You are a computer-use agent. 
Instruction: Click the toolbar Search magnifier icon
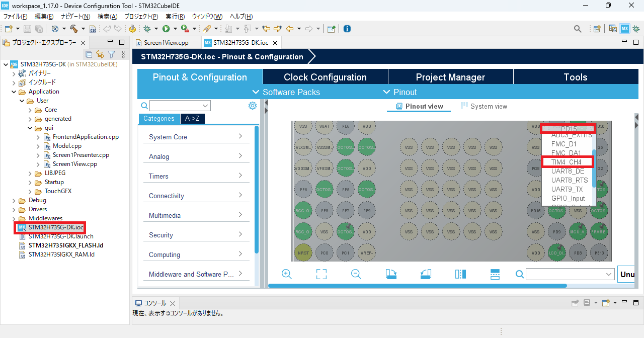578,29
